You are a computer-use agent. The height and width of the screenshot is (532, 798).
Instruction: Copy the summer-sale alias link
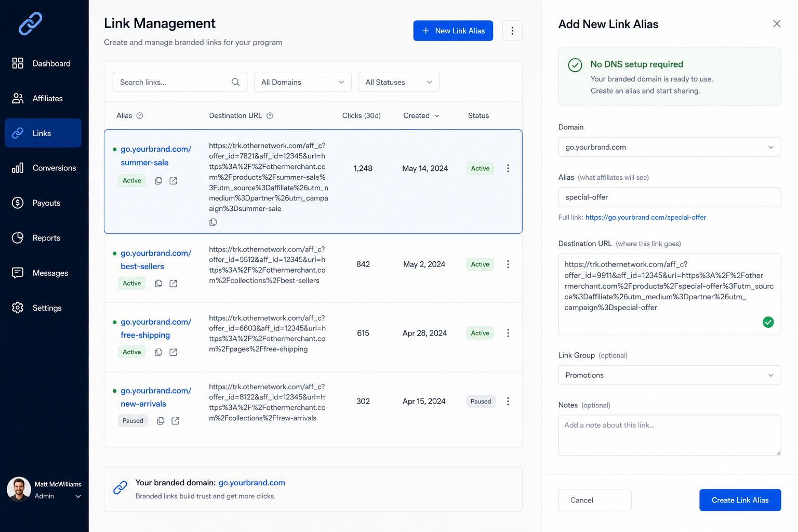click(158, 181)
